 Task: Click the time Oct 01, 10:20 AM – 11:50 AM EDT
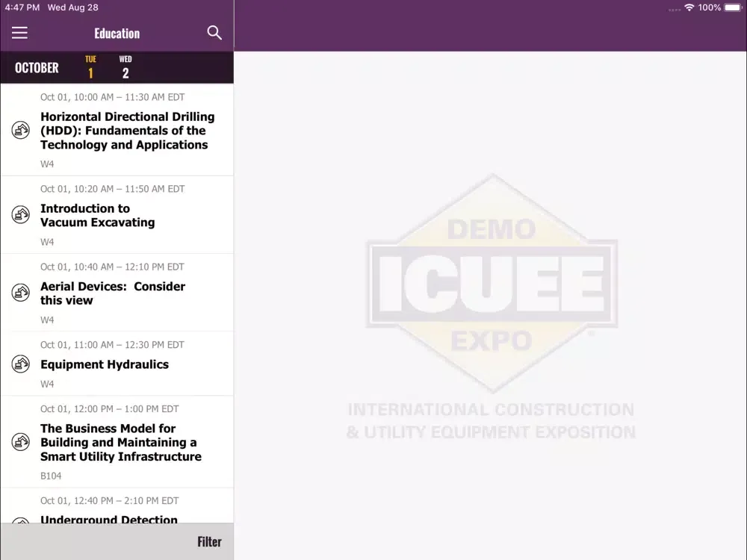[x=113, y=189]
